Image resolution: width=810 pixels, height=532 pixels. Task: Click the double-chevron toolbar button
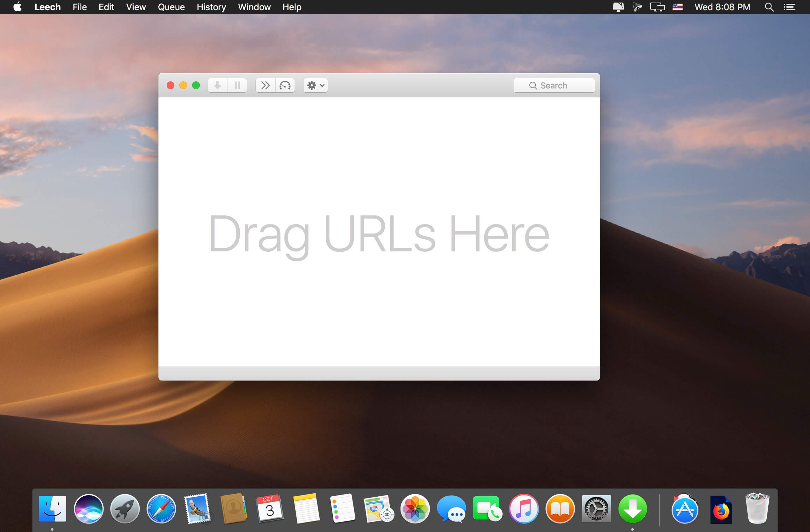(265, 85)
